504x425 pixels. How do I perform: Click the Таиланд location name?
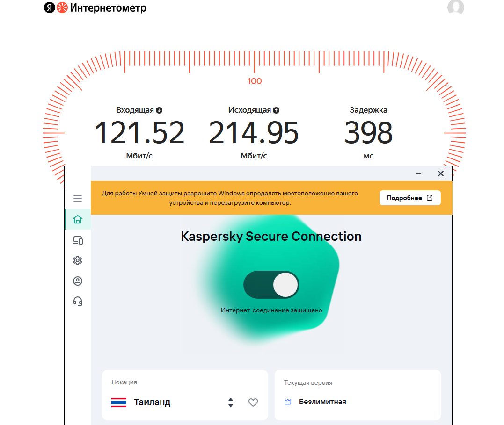coord(152,402)
